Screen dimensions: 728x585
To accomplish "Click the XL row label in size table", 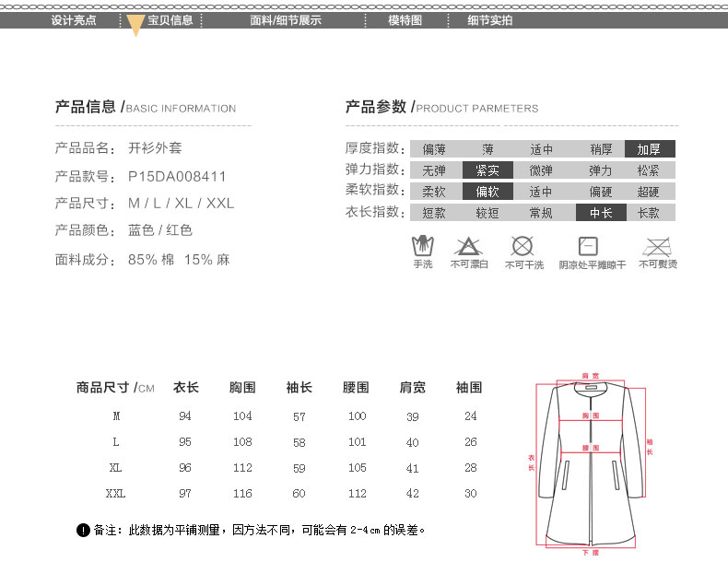I will point(115,467).
